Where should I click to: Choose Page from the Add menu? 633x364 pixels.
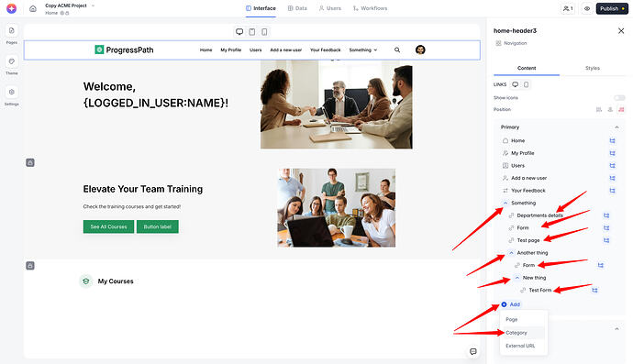tap(523, 319)
